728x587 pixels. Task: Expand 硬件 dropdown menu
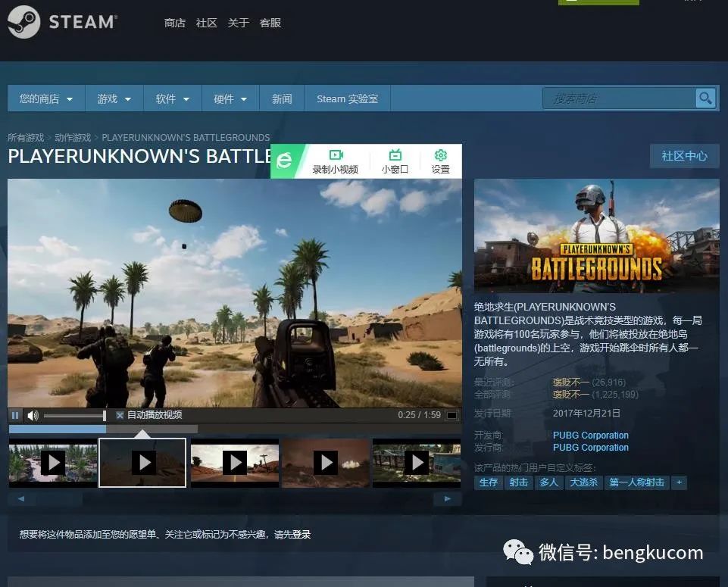230,98
